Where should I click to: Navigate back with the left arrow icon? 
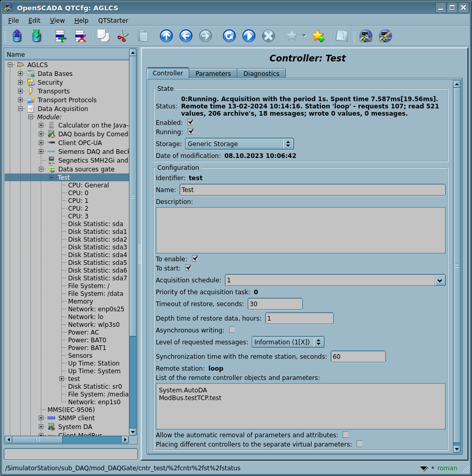(186, 36)
